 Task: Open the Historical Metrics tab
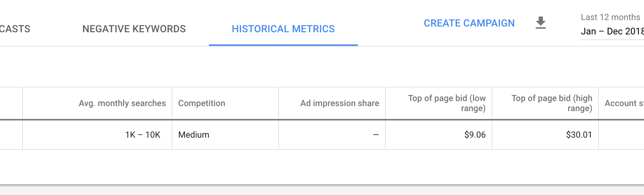point(283,29)
